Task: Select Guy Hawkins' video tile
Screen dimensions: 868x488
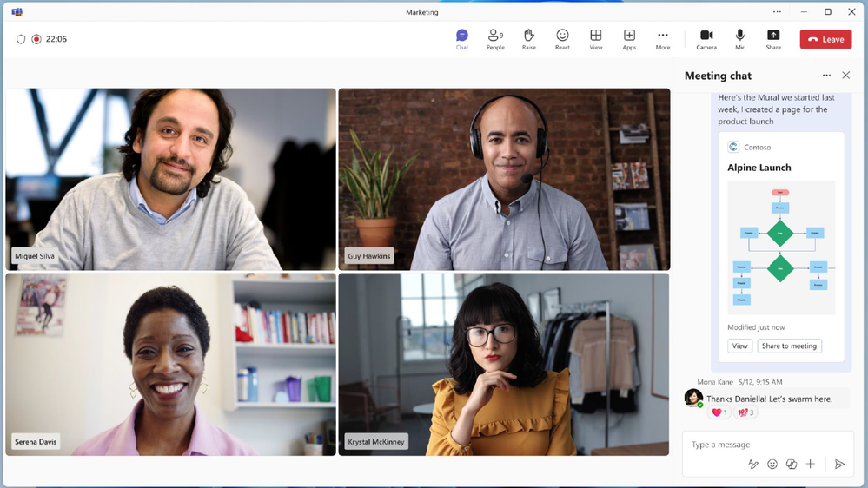Action: pos(504,179)
